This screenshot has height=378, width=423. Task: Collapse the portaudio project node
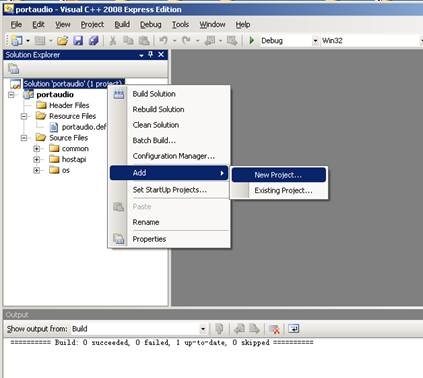(11, 95)
